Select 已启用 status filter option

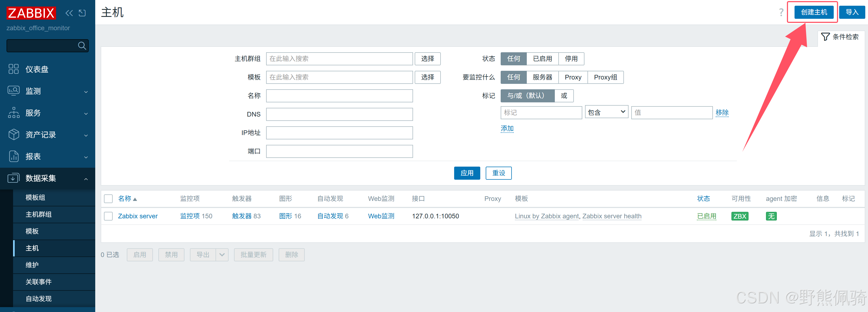tap(542, 59)
